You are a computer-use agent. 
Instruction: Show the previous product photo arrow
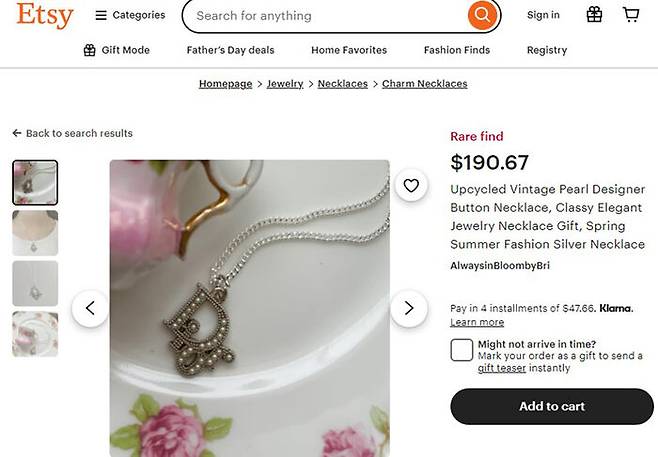tap(90, 308)
